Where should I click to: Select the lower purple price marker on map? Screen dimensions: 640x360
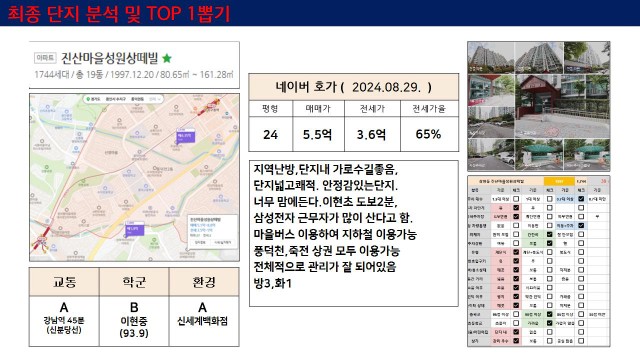point(135,230)
